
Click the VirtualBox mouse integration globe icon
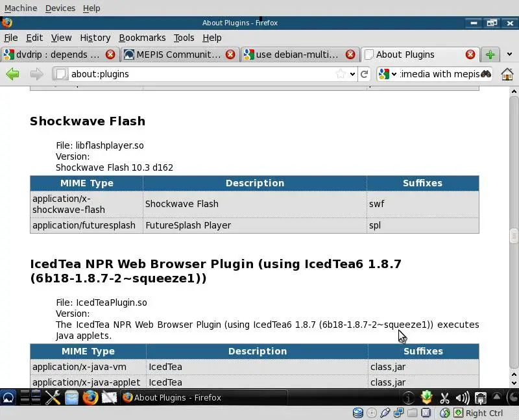click(x=445, y=413)
